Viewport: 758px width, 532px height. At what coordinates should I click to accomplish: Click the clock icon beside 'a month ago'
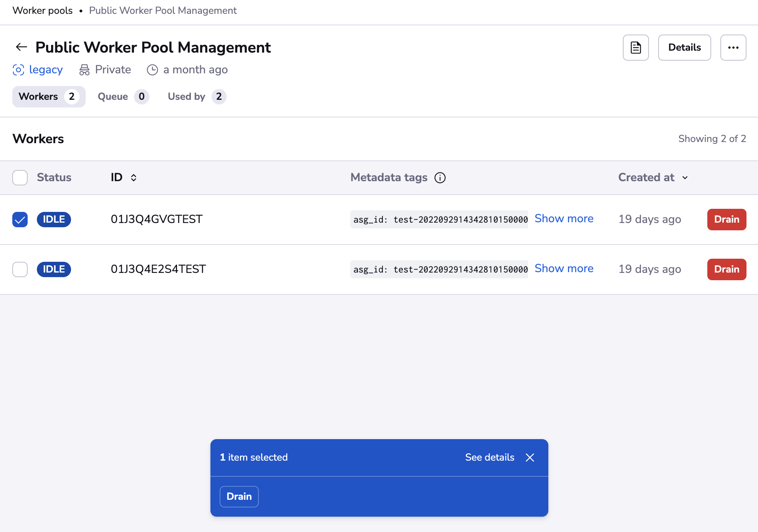[x=152, y=70]
